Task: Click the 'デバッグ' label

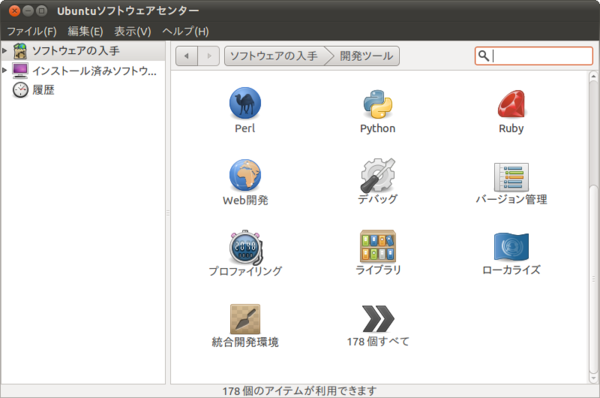Action: pos(378,199)
